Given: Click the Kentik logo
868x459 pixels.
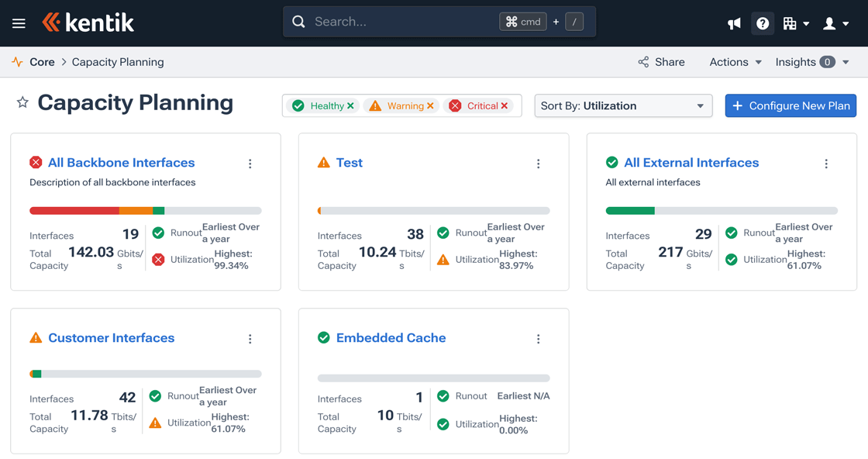Looking at the screenshot, I should [88, 22].
